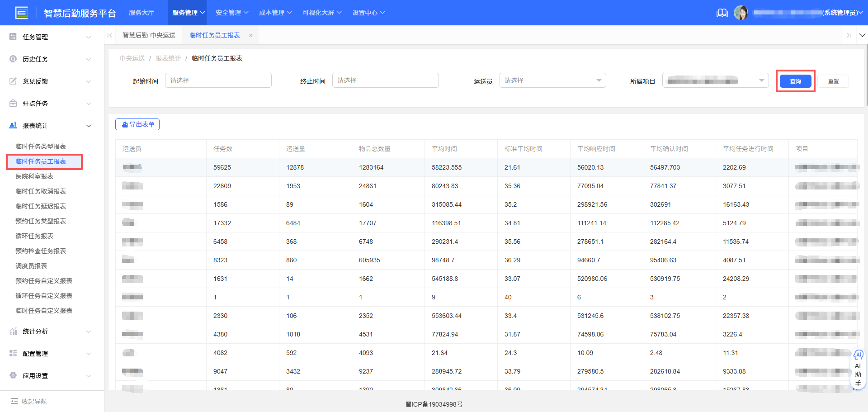Select the 报表统计 bar-chart icon

(x=13, y=125)
